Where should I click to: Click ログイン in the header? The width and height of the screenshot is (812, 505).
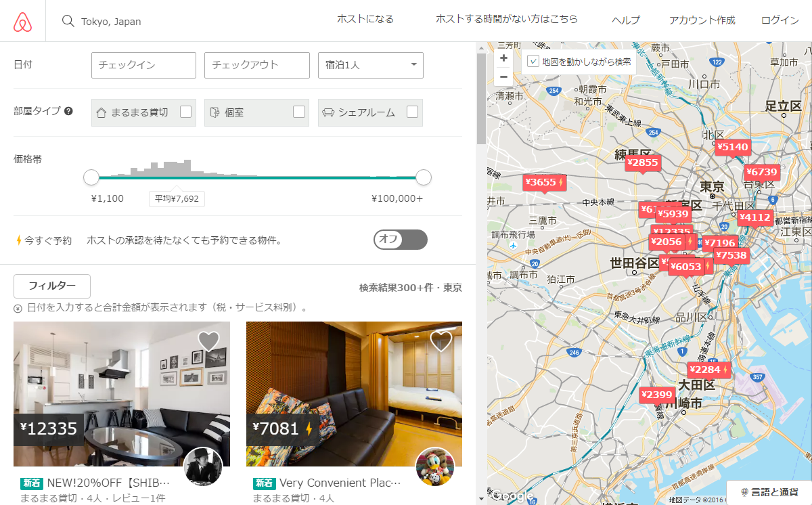pos(780,20)
